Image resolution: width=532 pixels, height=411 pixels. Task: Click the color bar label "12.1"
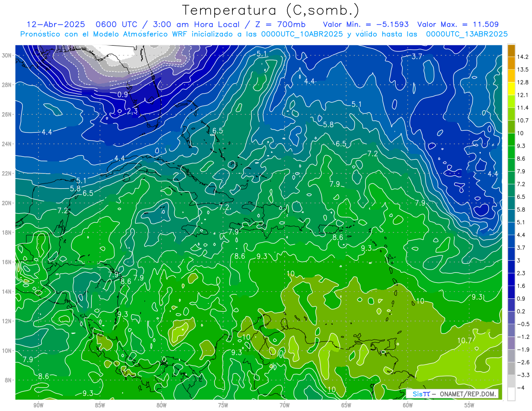pos(523,95)
